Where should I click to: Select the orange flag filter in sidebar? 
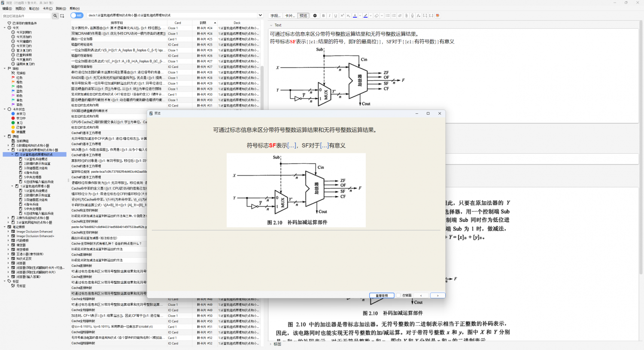13,82
